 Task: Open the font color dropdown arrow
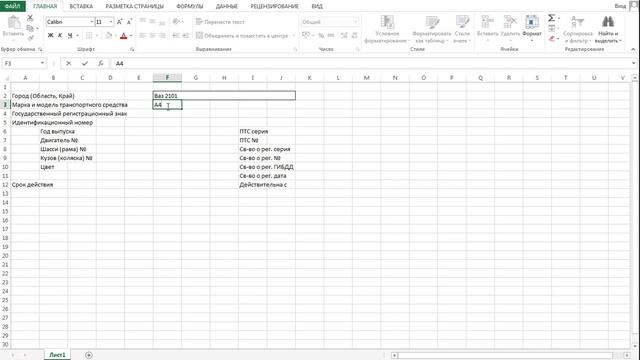click(131, 36)
